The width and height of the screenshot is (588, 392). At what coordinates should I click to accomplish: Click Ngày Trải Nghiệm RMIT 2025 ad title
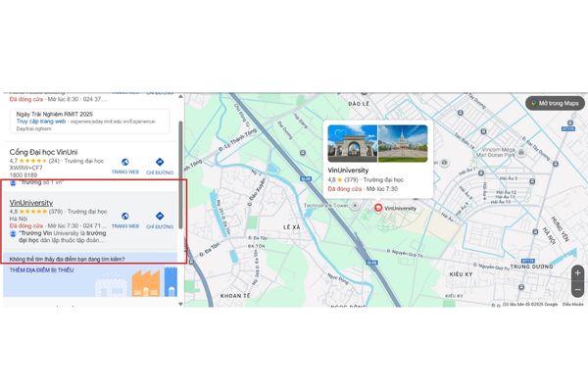tap(54, 114)
